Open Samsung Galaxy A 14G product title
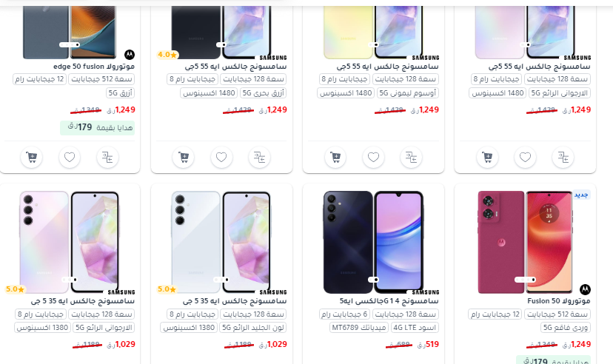613x364 pixels. 389,301
